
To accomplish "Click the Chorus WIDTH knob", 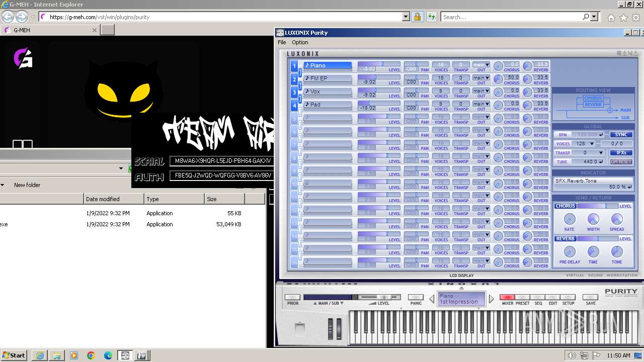I will tap(593, 219).
